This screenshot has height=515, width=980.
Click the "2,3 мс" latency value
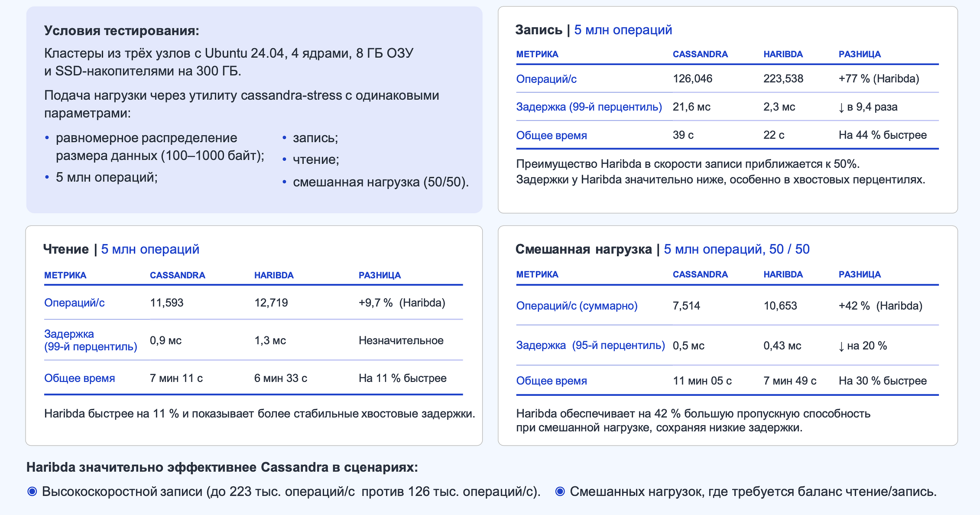point(779,107)
